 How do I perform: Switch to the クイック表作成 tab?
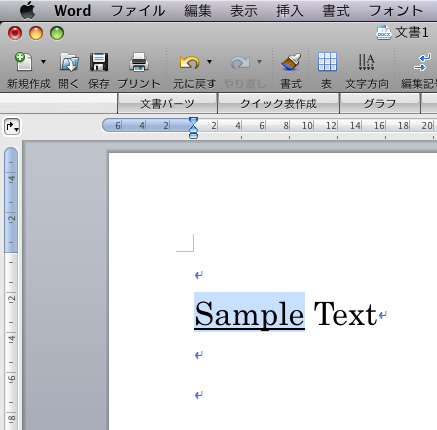(278, 104)
